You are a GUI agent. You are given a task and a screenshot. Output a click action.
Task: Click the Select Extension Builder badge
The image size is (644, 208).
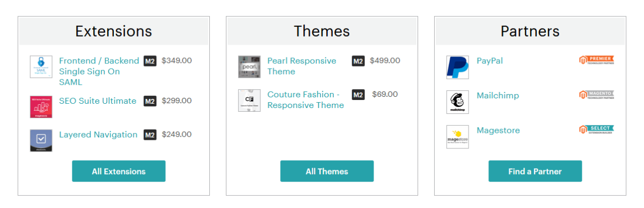pyautogui.click(x=596, y=130)
